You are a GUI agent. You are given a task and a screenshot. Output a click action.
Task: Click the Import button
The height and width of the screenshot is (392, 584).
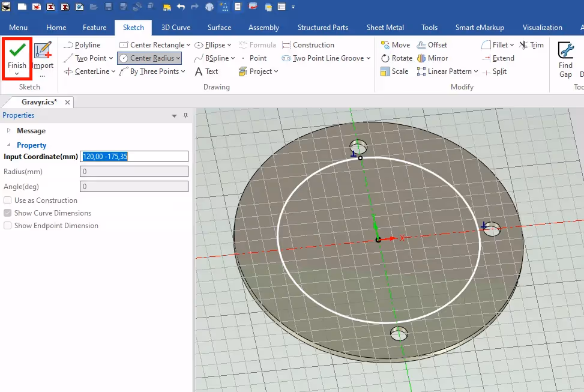pos(43,58)
